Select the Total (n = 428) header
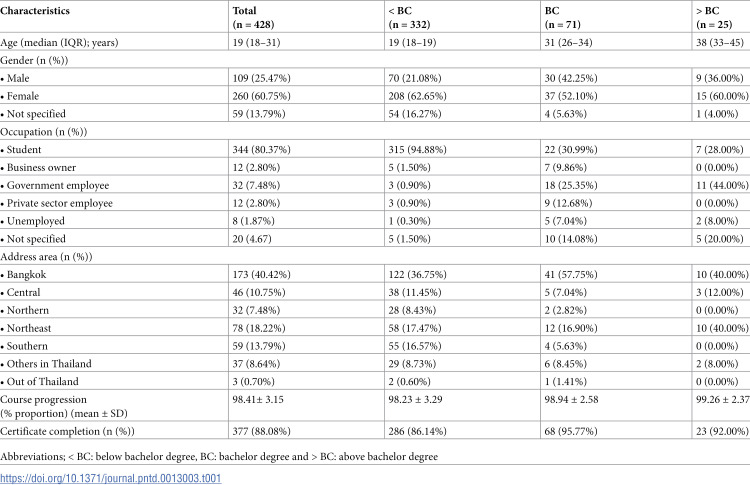The width and height of the screenshot is (750, 485). 253,17
